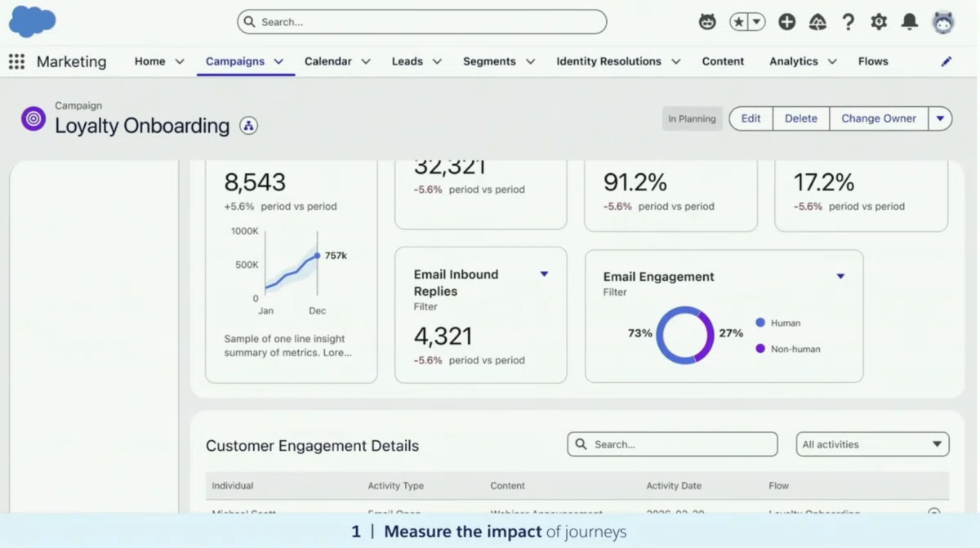
Task: Click the 73% donut label
Action: pyautogui.click(x=640, y=333)
